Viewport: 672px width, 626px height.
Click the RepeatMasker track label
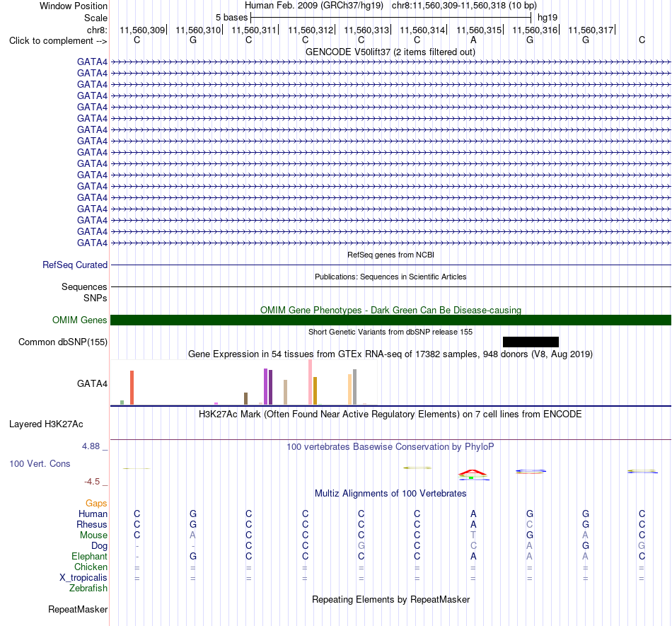click(x=78, y=609)
